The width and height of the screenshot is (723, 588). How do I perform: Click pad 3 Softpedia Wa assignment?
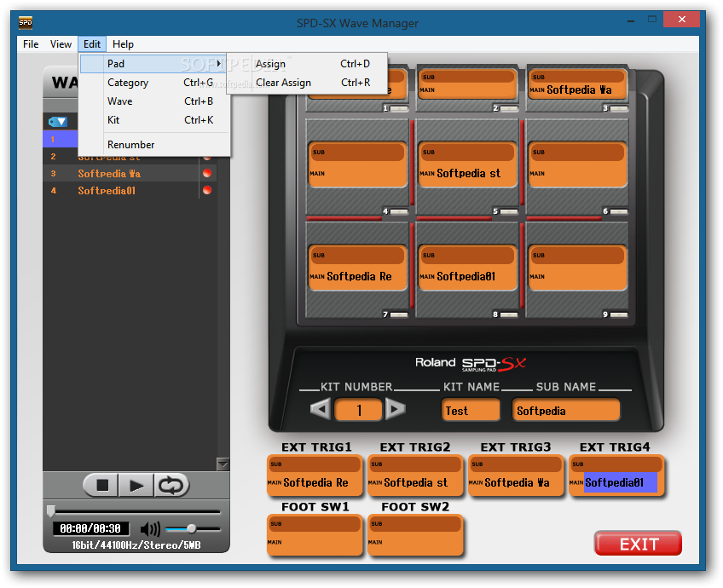[577, 84]
